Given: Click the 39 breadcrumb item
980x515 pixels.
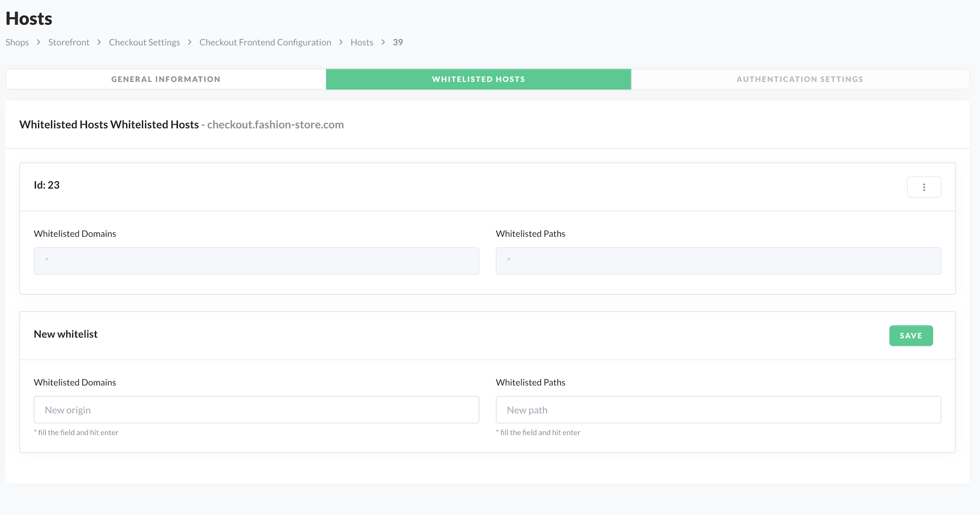Looking at the screenshot, I should 398,42.
